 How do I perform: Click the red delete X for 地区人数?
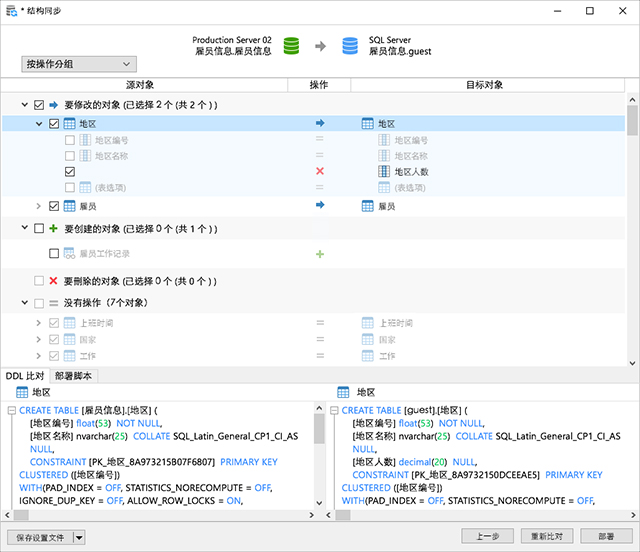320,171
